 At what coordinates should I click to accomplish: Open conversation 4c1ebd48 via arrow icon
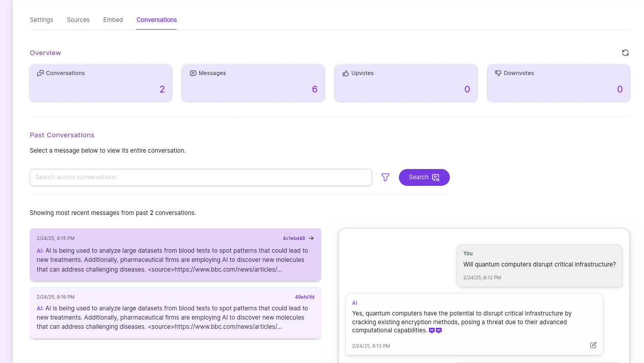(x=311, y=238)
